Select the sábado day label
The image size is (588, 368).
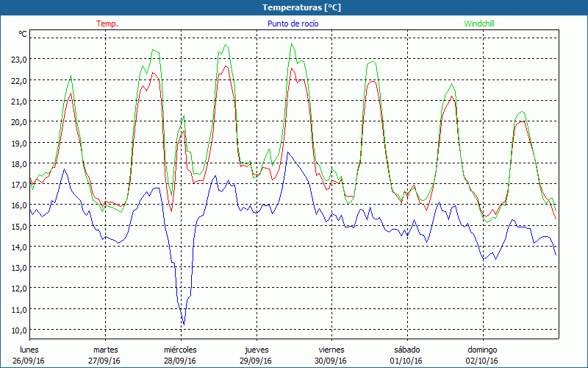[406, 350]
